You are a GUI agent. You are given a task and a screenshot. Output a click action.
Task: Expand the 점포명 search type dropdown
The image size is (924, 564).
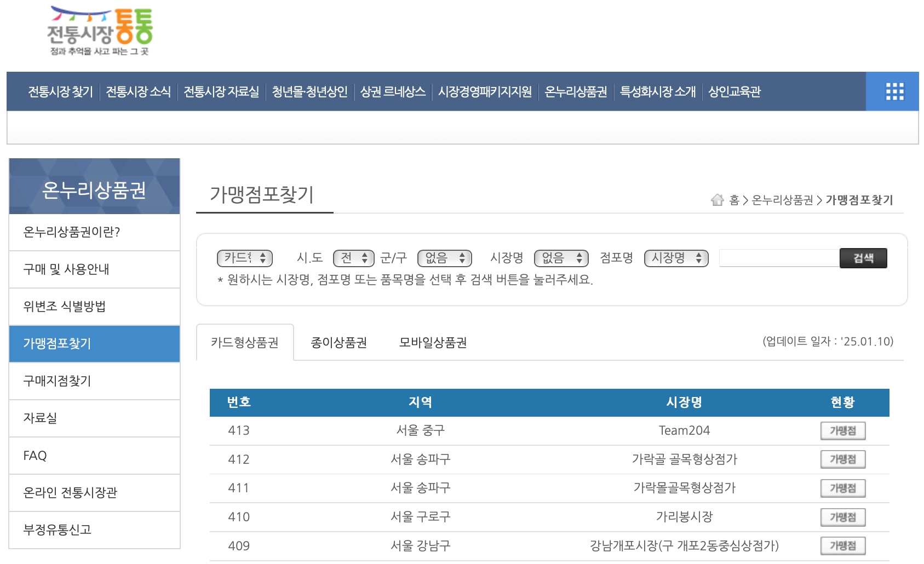[676, 258]
